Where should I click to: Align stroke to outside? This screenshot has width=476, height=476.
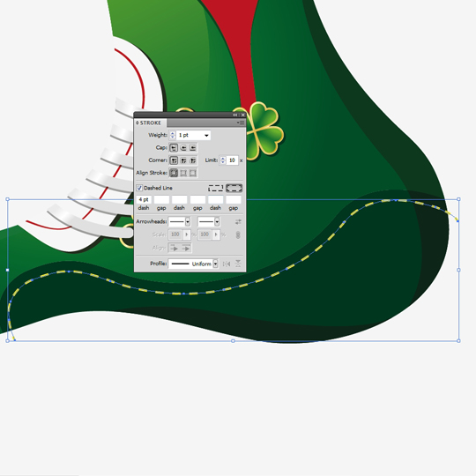point(193,173)
